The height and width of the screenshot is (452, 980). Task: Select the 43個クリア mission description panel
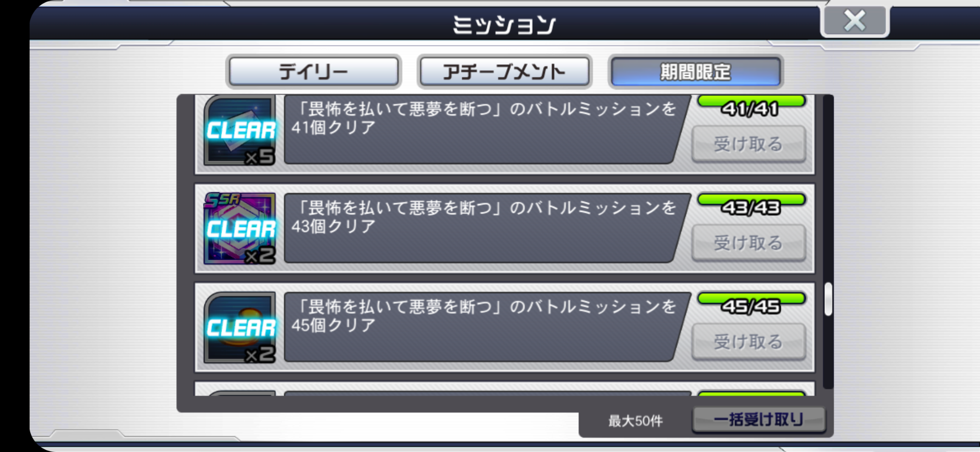[487, 228]
